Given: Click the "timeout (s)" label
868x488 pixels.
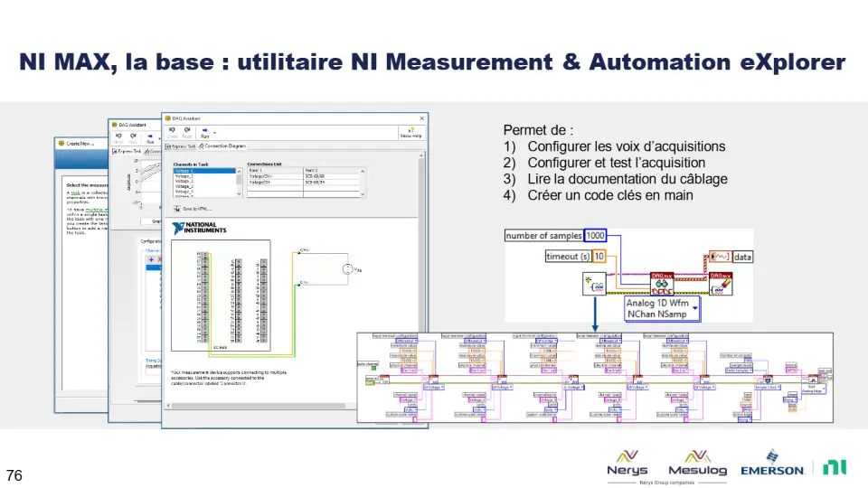Looking at the screenshot, I should tap(568, 256).
